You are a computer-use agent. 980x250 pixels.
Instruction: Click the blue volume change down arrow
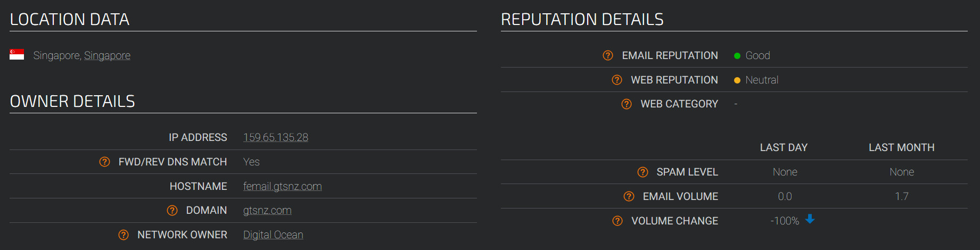click(810, 219)
